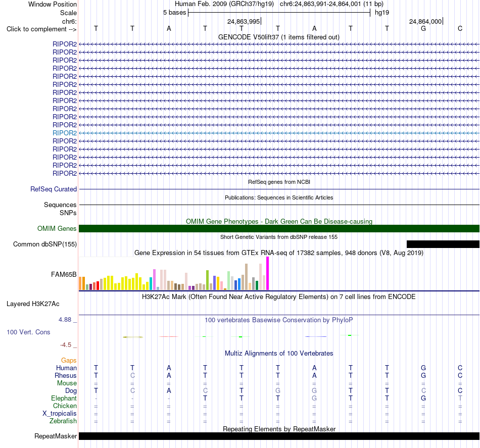
Task: Click the Dog alignment row label
Action: point(71,391)
